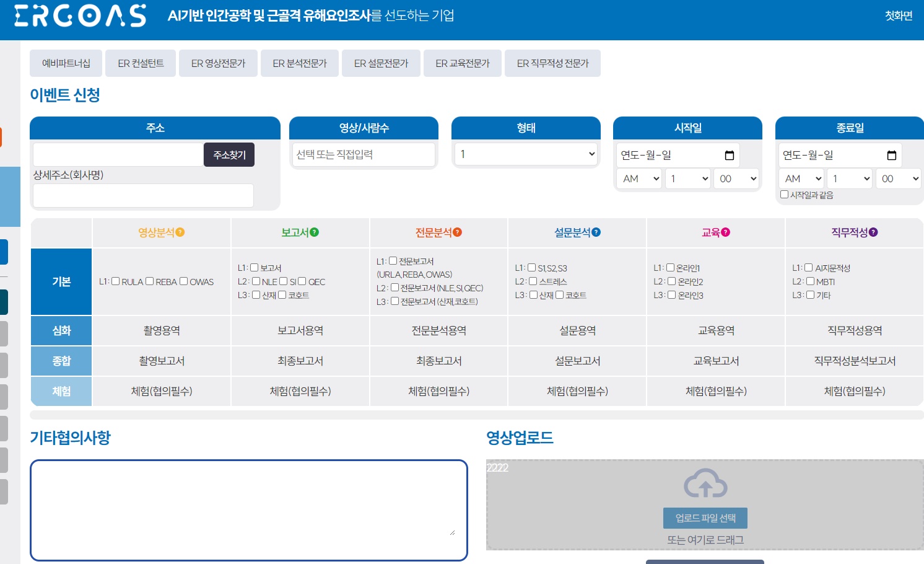The height and width of the screenshot is (564, 924).
Task: Click the 업로드 파일 선택 button
Action: click(x=705, y=518)
